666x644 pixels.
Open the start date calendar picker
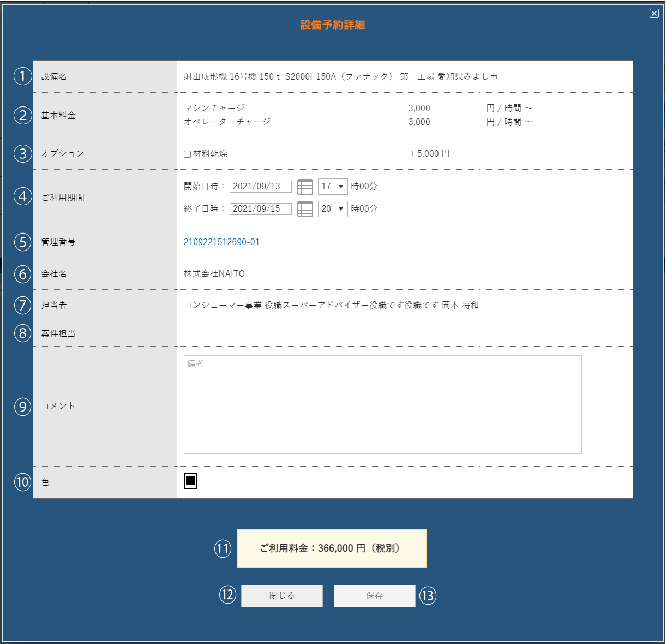point(305,187)
